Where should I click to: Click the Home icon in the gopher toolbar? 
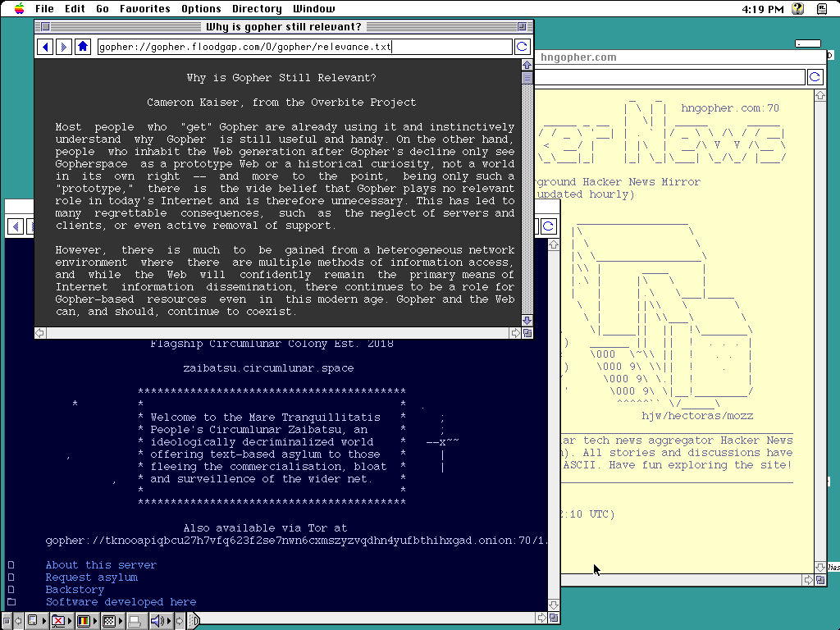click(x=82, y=47)
